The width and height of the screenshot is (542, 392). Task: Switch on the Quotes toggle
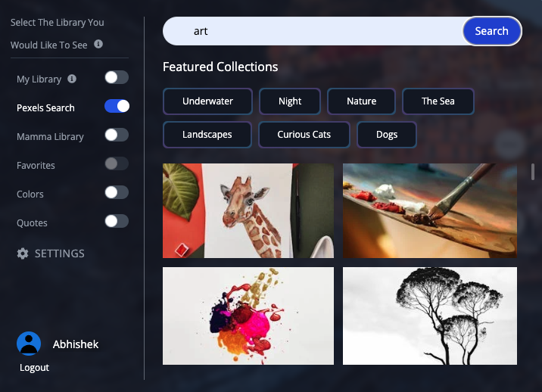pyautogui.click(x=117, y=221)
